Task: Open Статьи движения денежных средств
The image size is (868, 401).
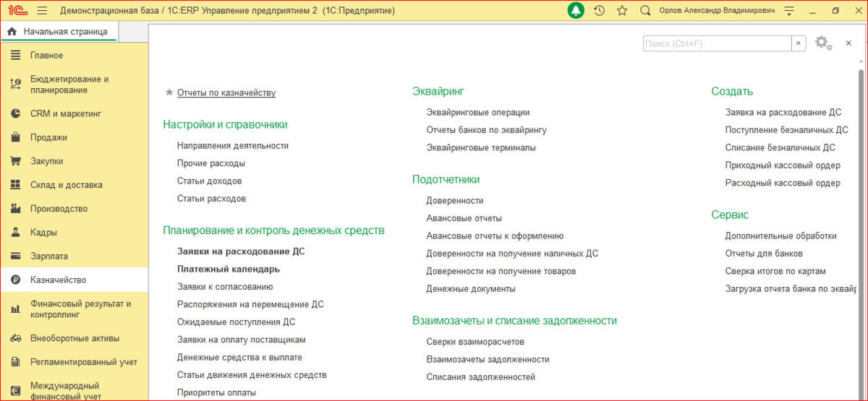Action: pos(252,375)
